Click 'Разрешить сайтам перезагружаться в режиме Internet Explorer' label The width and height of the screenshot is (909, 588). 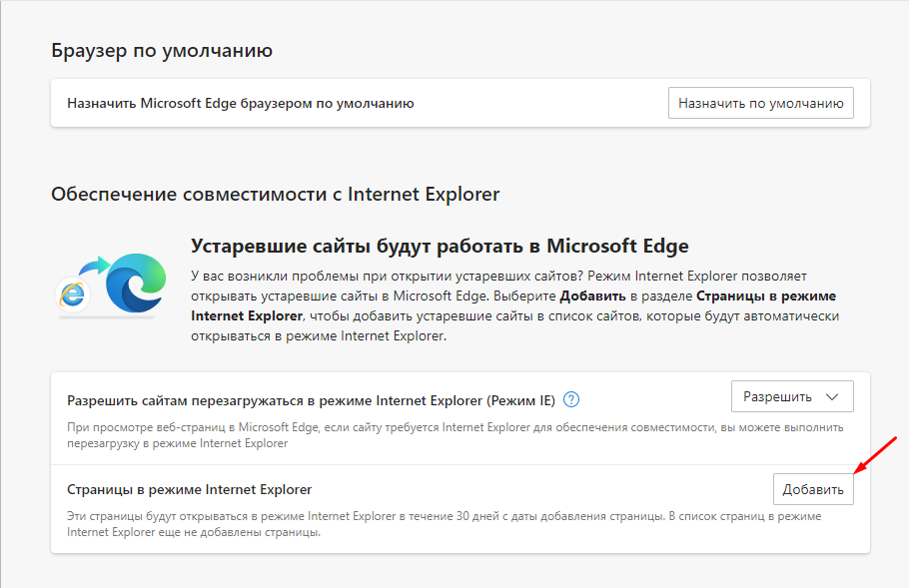tap(312, 400)
